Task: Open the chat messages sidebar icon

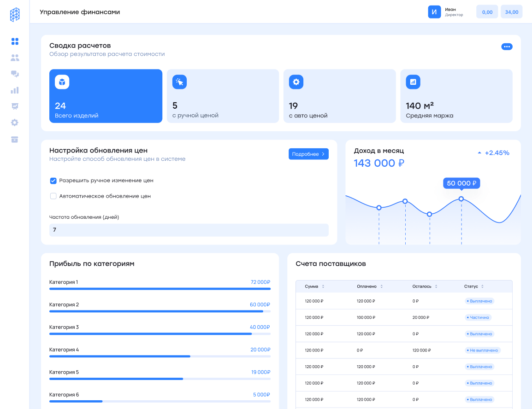Action: [x=15, y=74]
